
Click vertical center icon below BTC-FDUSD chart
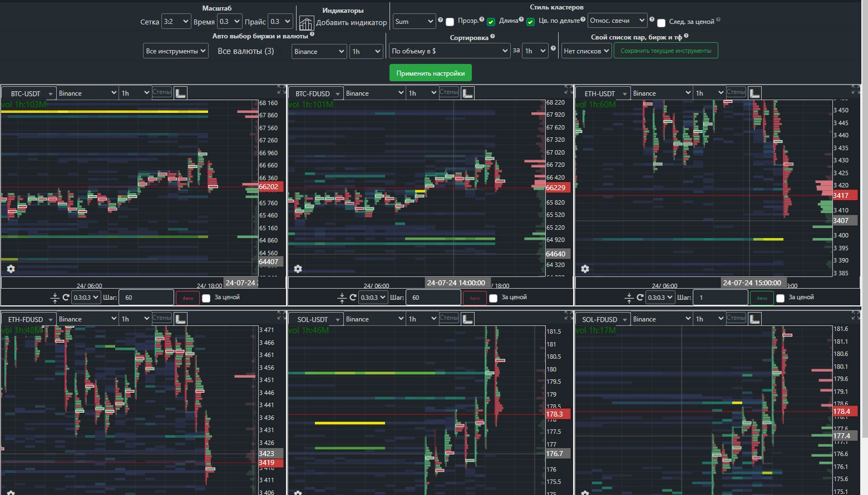coord(342,298)
